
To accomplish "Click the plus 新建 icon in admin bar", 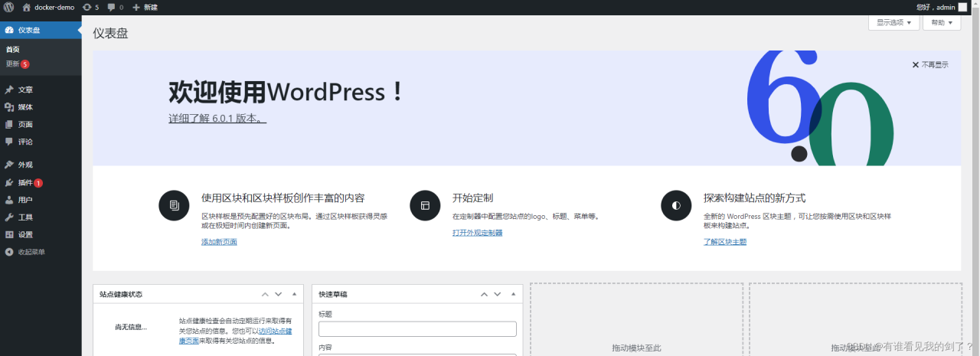I will point(136,7).
